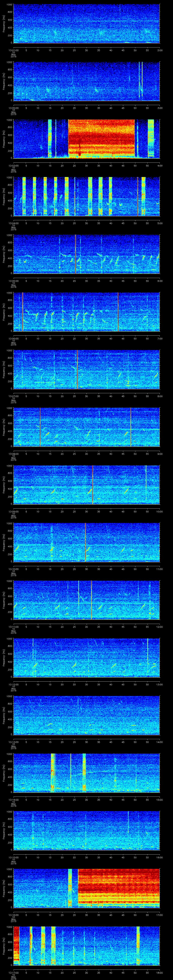Open the spectrogram panel starting at 13:04:00
173x980 pixels.
pyautogui.click(x=86, y=196)
